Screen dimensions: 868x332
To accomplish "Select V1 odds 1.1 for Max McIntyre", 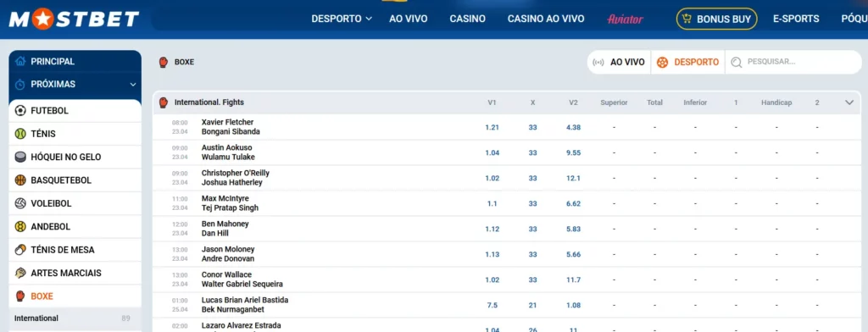I will click(492, 203).
